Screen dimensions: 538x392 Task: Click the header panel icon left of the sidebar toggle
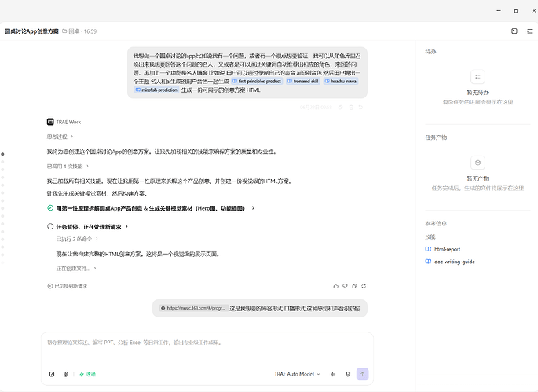tap(514, 31)
